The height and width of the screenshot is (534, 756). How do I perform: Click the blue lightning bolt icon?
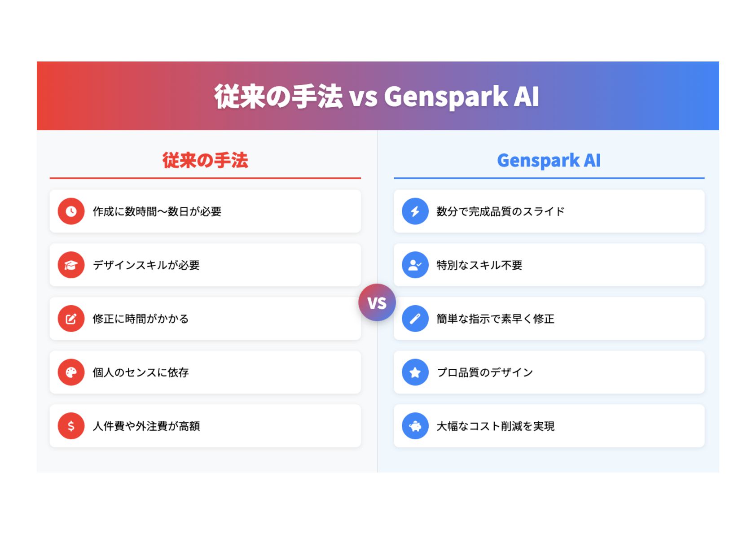pos(415,211)
